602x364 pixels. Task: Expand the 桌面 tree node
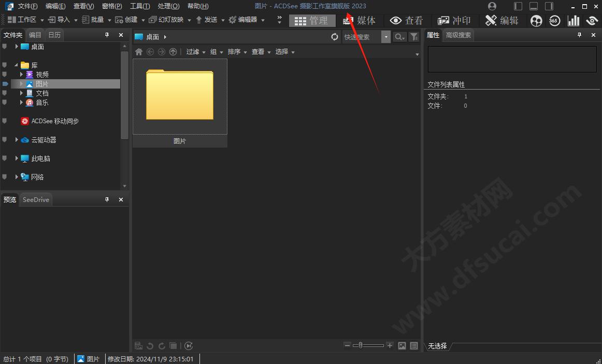coord(17,47)
